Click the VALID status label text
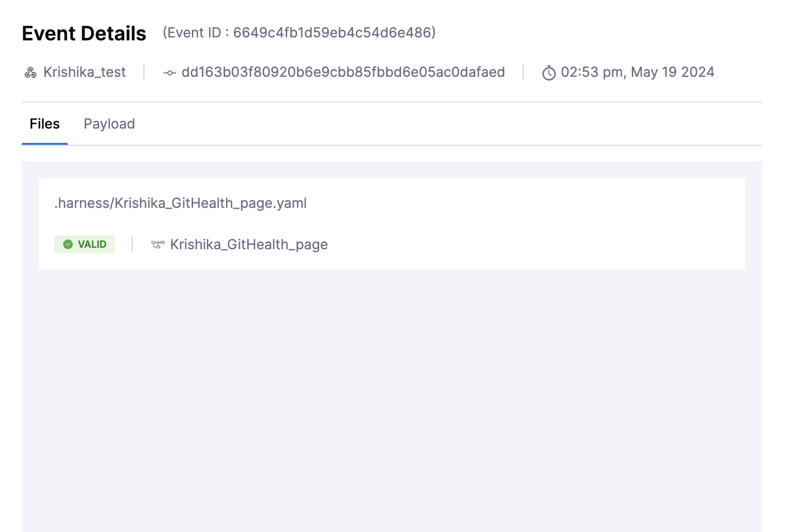 92,244
